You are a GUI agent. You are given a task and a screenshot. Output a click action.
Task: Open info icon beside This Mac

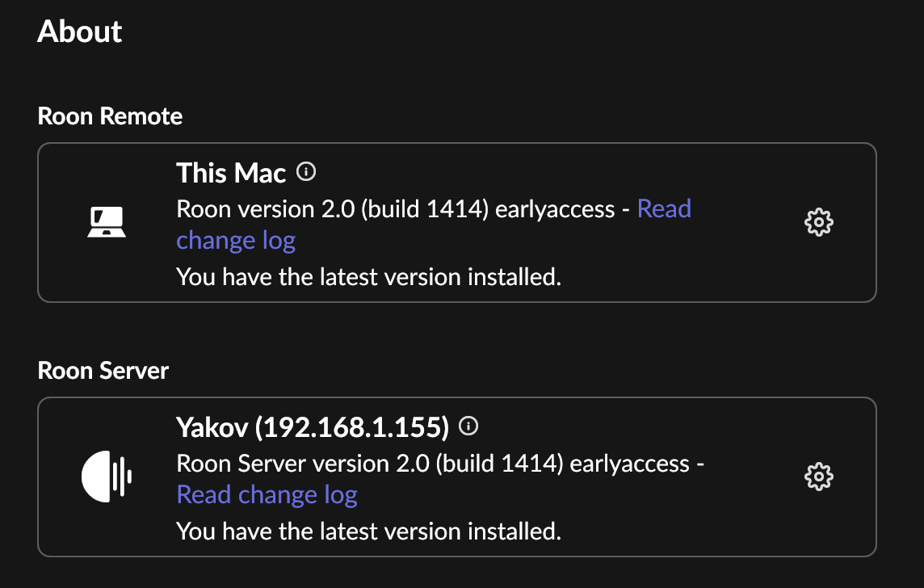(x=306, y=171)
